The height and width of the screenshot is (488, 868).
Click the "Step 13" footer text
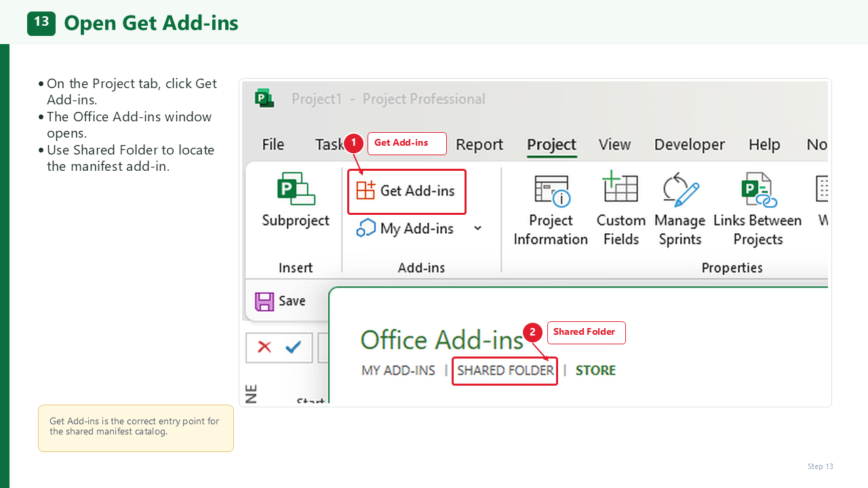point(821,466)
